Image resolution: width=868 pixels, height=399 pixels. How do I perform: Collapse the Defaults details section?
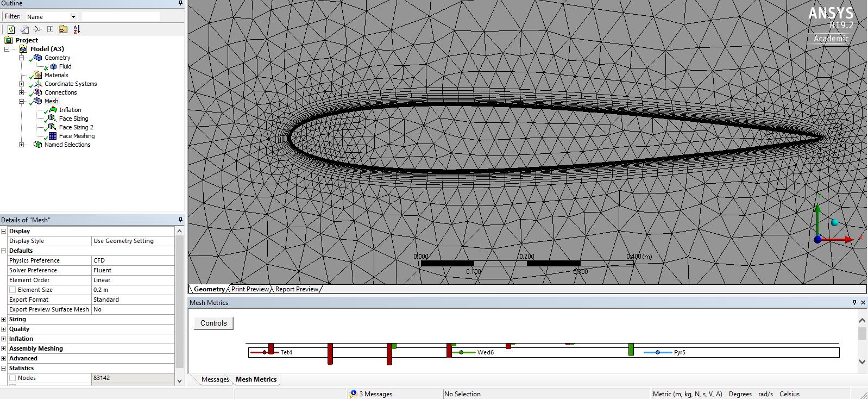click(x=4, y=251)
